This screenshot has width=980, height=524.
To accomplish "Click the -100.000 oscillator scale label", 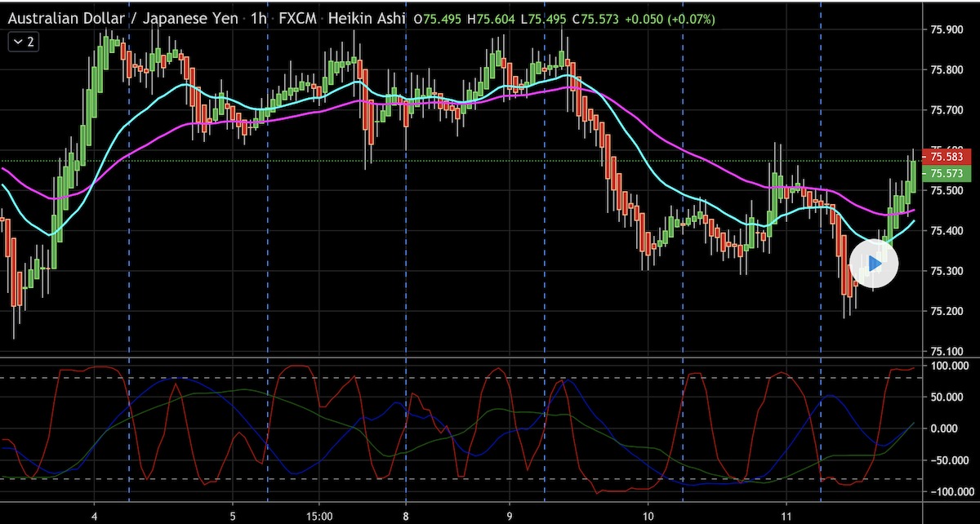I will pyautogui.click(x=944, y=492).
